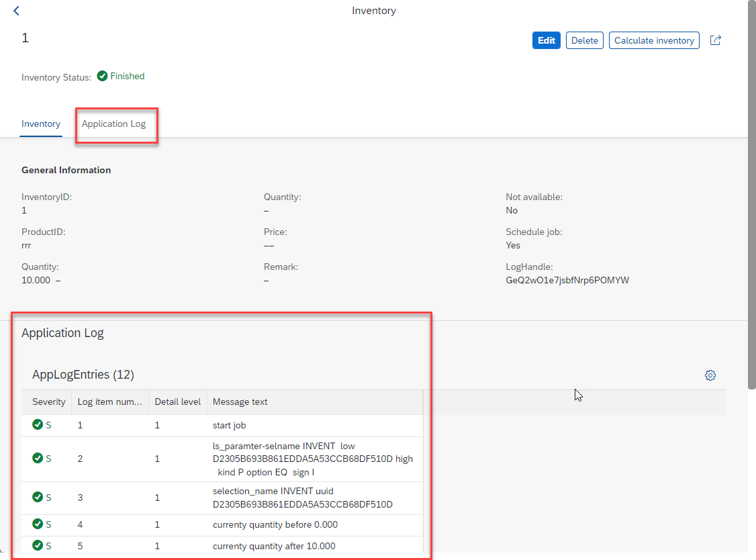The height and width of the screenshot is (560, 756).
Task: Click the Finished status text
Action: tap(128, 76)
